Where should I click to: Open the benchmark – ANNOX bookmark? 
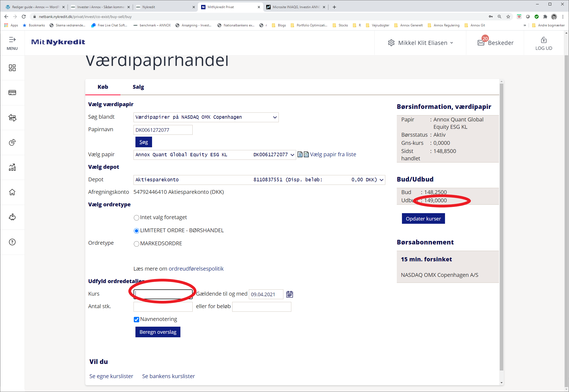click(x=152, y=25)
